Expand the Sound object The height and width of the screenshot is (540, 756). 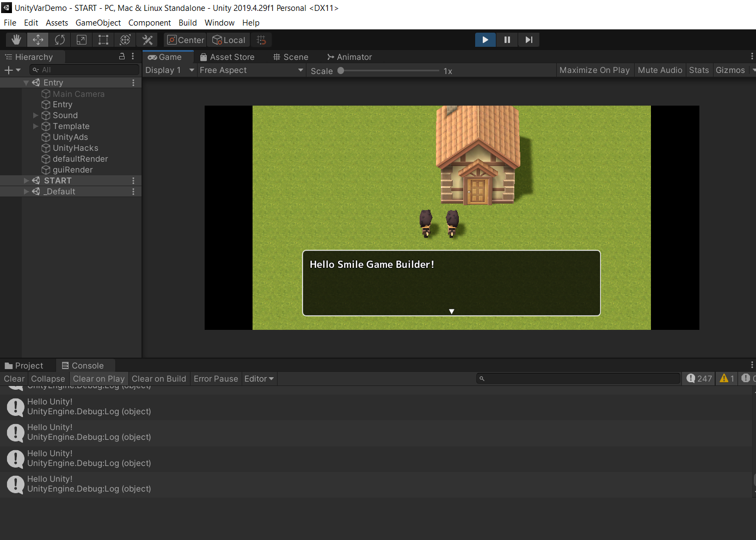[x=36, y=115]
